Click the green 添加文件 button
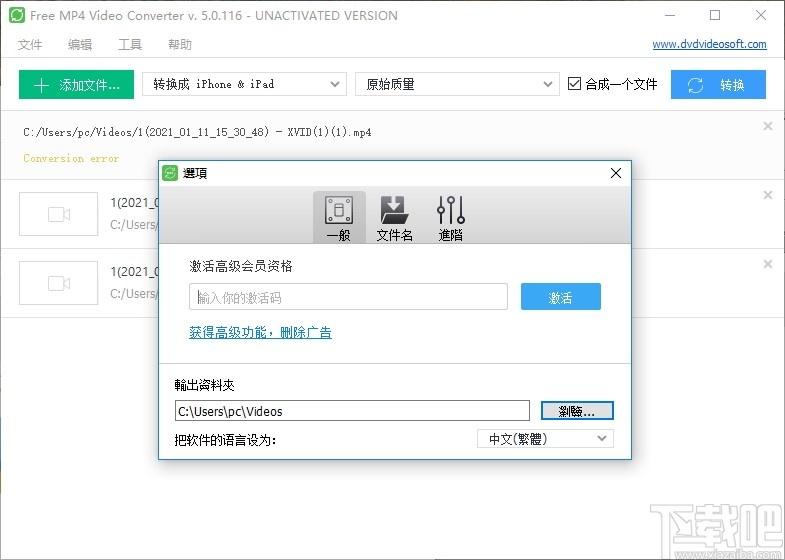 [76, 85]
